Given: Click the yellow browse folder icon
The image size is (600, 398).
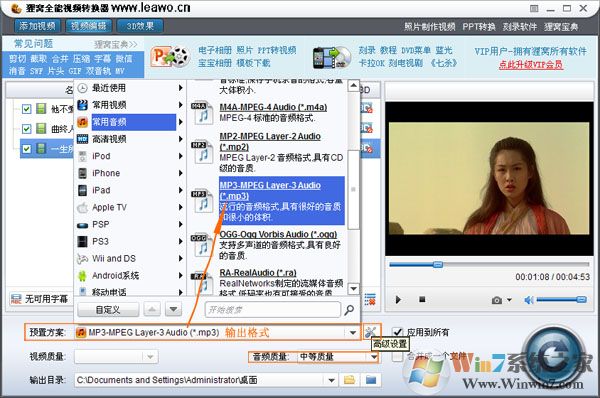Looking at the screenshot, I should click(349, 380).
